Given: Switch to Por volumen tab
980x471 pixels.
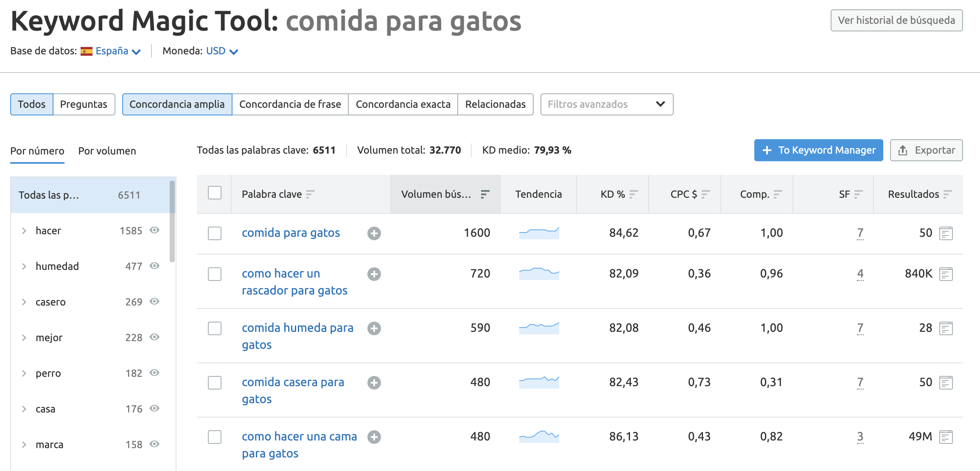Looking at the screenshot, I should point(107,151).
